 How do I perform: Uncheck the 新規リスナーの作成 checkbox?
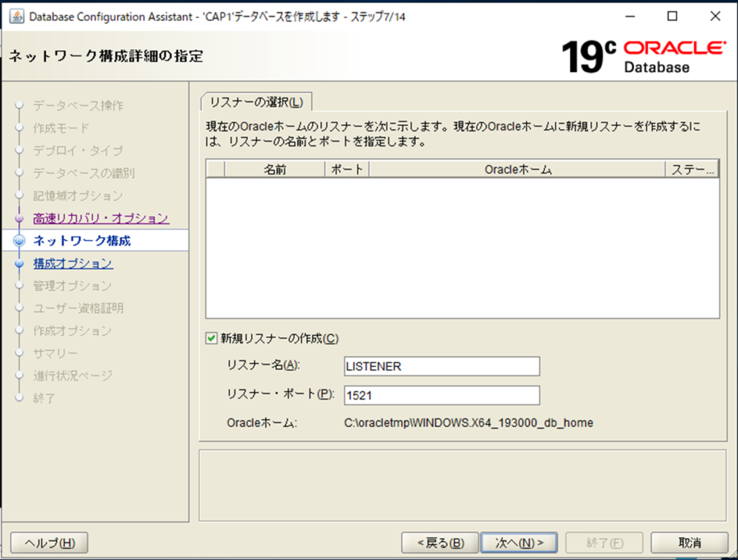coord(211,338)
